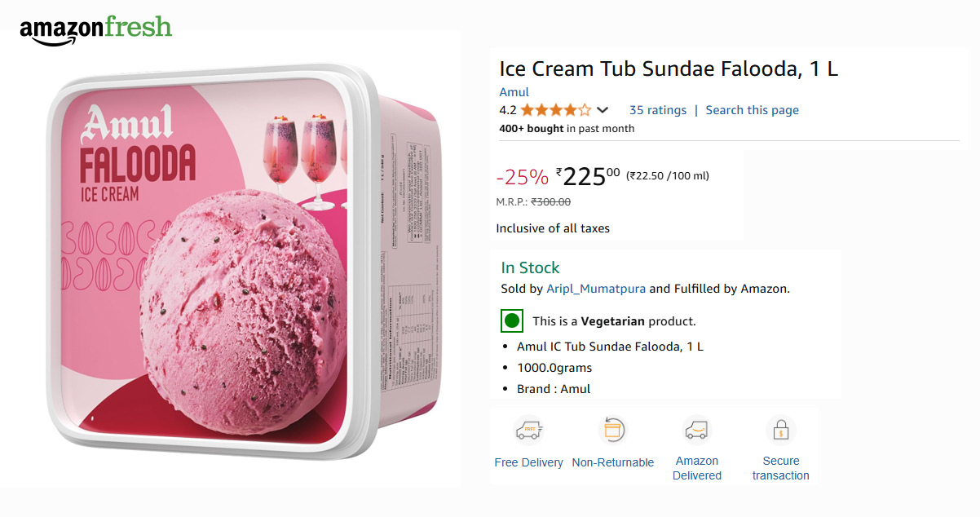
Task: Click the product title Ice Cream Tub Sundae Falooda
Action: [668, 69]
